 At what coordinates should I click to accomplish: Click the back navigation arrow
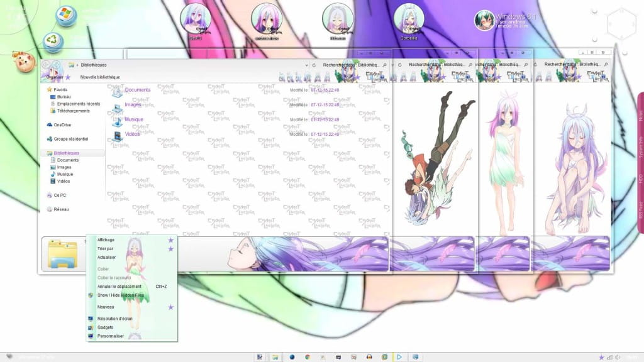click(x=45, y=65)
